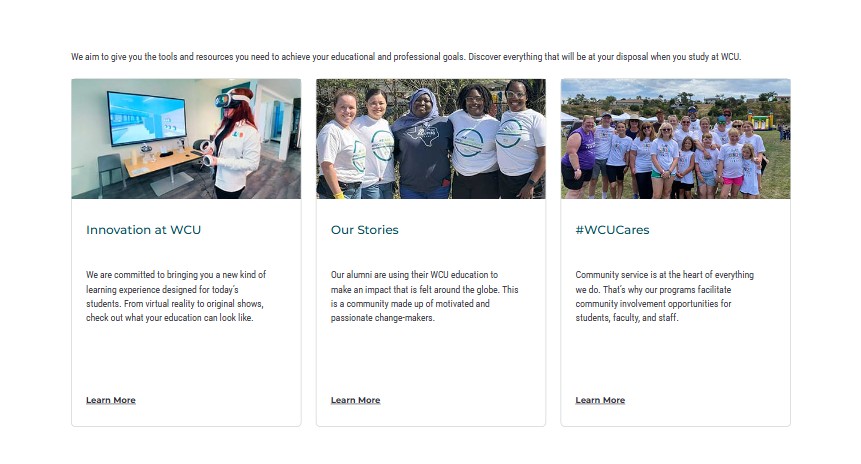Screen dimensions: 861x464
Task: Open the alumni group photo thumbnail
Action: pyautogui.click(x=431, y=139)
